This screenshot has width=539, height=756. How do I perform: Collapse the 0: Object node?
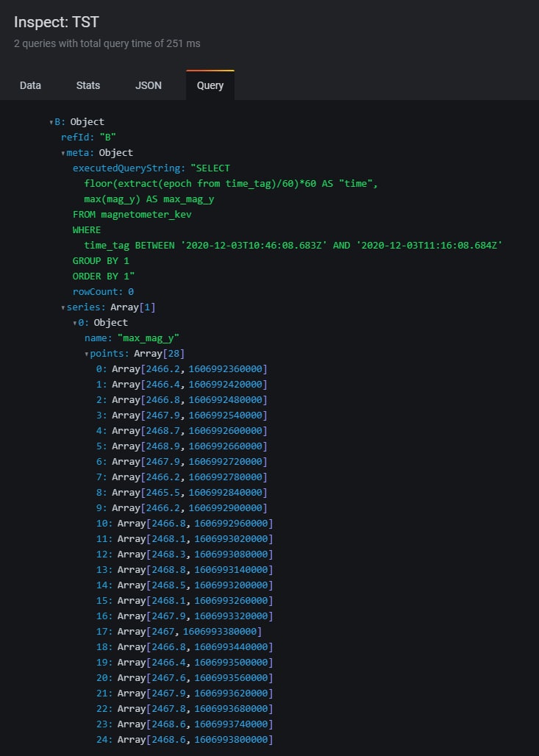pyautogui.click(x=75, y=323)
